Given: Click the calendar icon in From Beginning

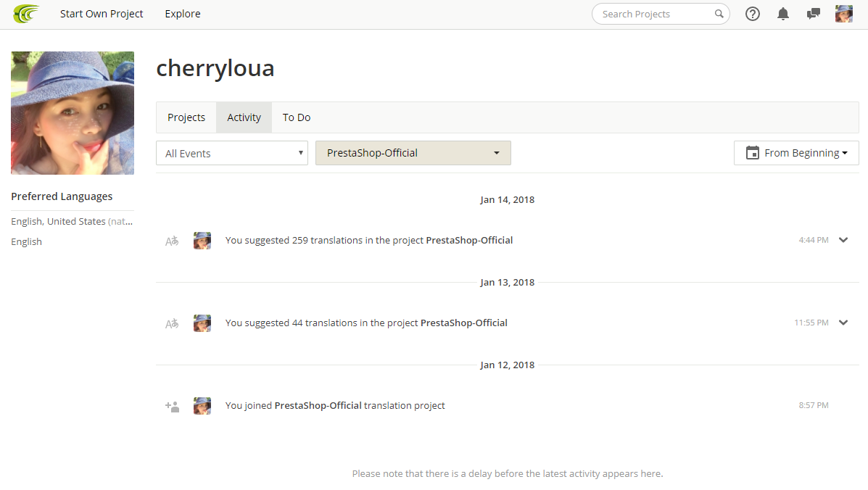Looking at the screenshot, I should 752,153.
